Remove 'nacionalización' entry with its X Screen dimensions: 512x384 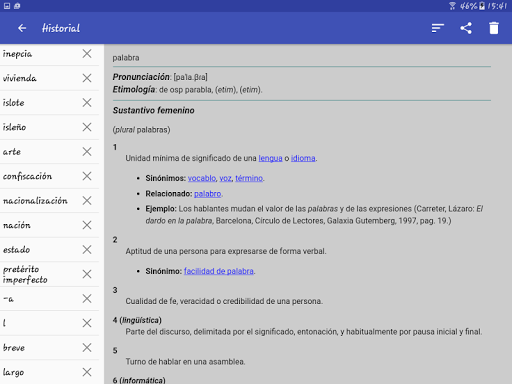87,200
